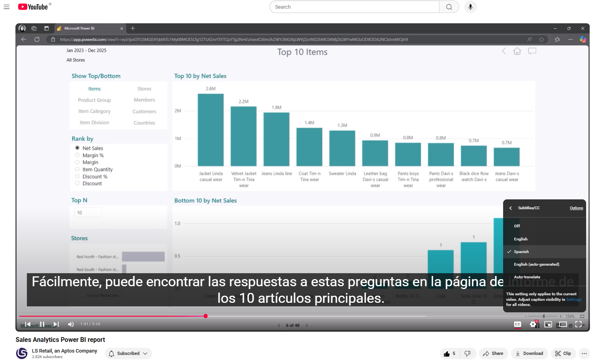Toggle closed captions with CC button
This screenshot has width=596, height=364.
517,325
